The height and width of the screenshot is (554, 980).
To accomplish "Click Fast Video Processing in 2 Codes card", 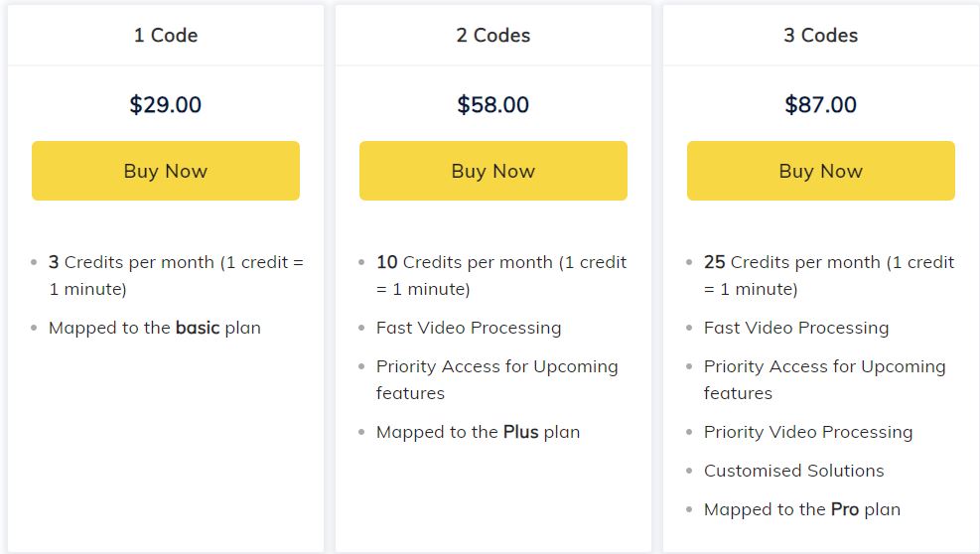I will [469, 328].
